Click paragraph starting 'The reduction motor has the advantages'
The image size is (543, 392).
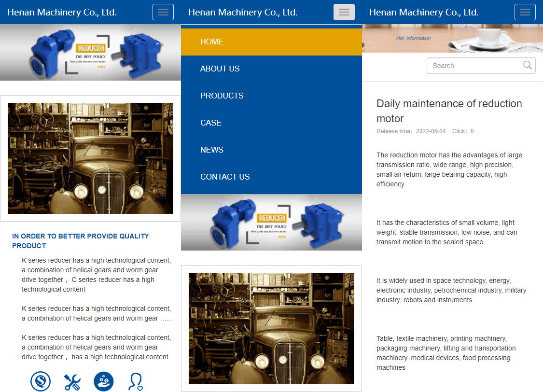(449, 169)
